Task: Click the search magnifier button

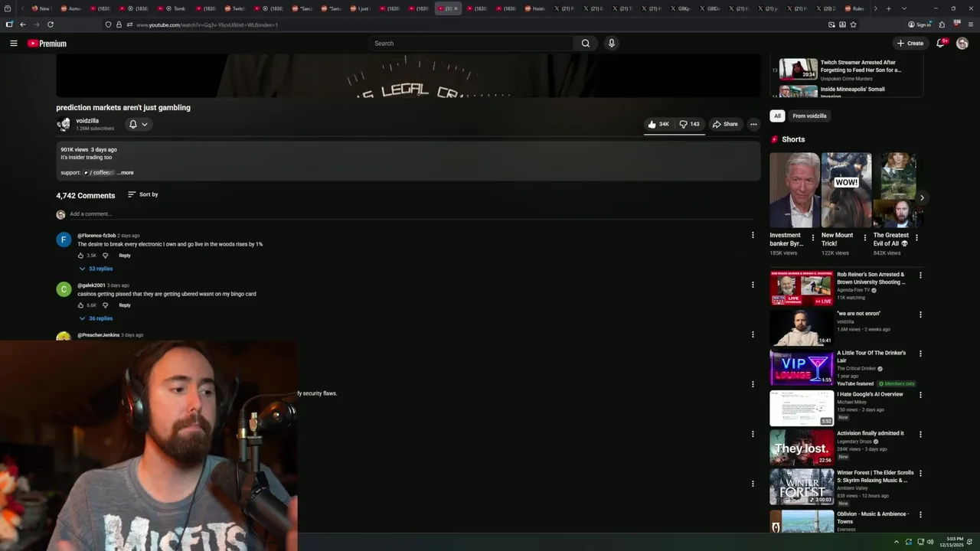Action: 586,44
